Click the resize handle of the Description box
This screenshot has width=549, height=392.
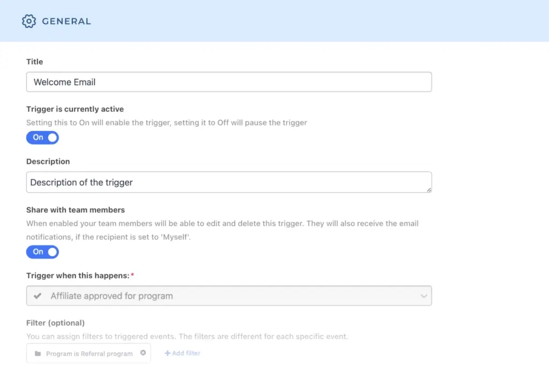pos(429,190)
